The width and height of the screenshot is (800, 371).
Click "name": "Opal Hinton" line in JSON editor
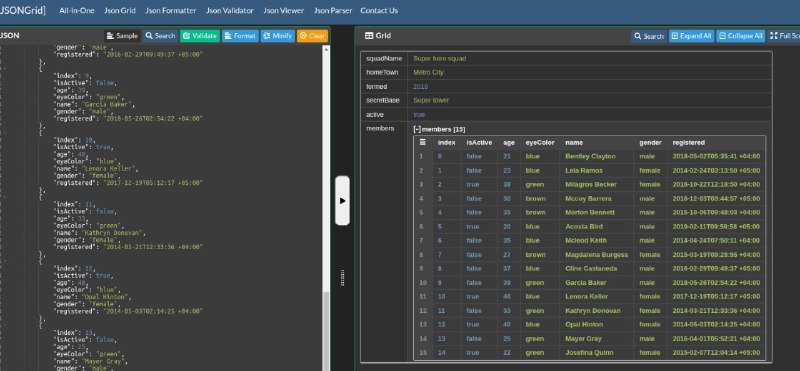point(93,297)
